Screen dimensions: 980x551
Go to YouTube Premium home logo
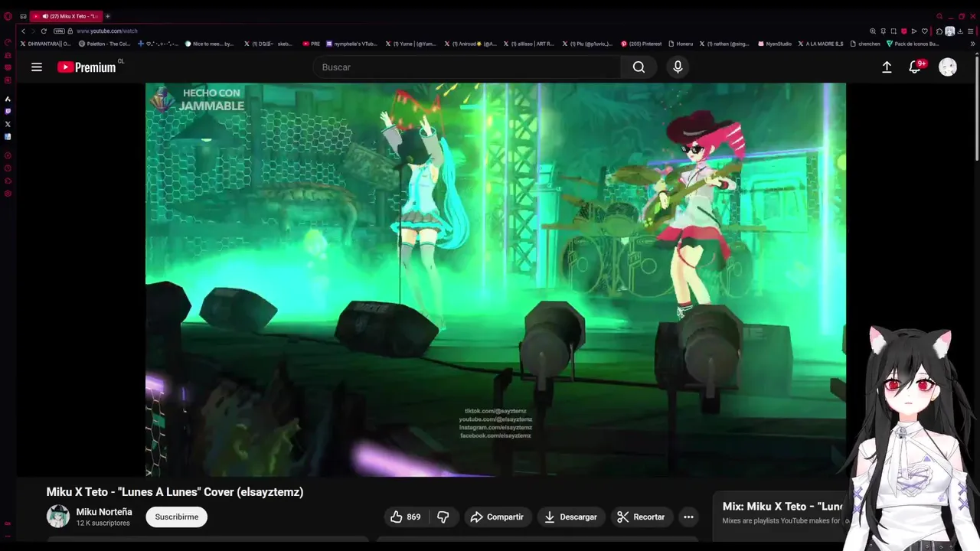[x=87, y=67]
